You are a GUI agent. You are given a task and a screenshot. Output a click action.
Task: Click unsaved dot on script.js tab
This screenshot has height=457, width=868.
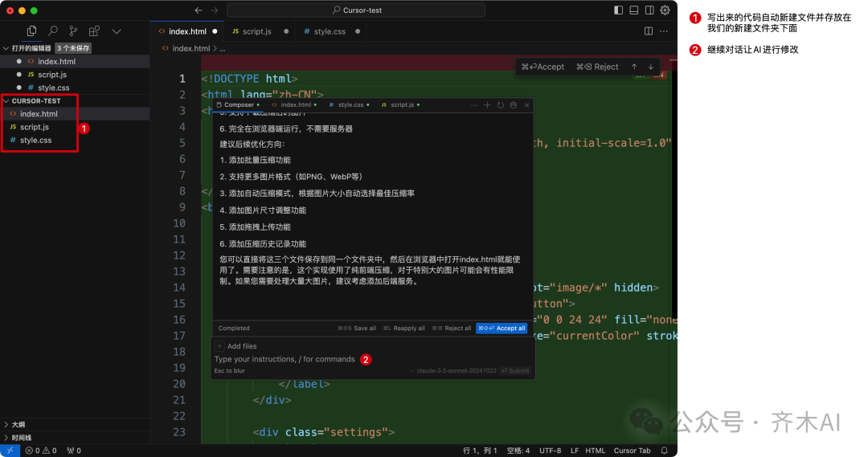[x=286, y=31]
